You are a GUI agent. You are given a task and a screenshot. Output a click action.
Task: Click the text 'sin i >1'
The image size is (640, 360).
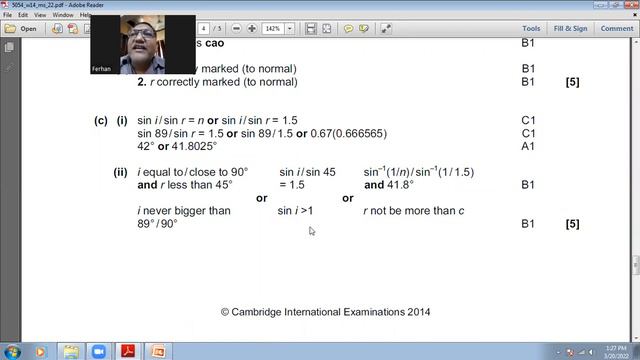[295, 211]
